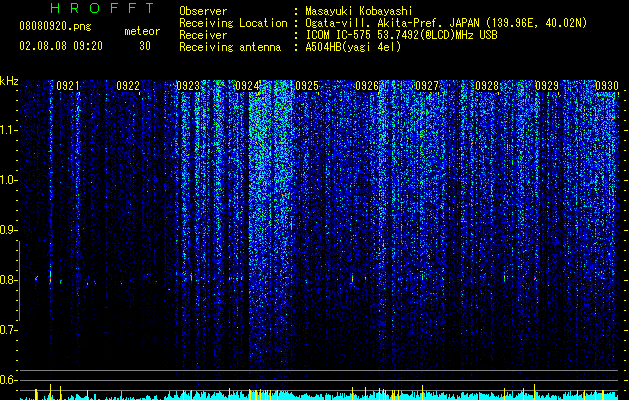Viewport: 629px width, 400px height.
Task: Click the 0921 time marker
Action: pyautogui.click(x=67, y=86)
